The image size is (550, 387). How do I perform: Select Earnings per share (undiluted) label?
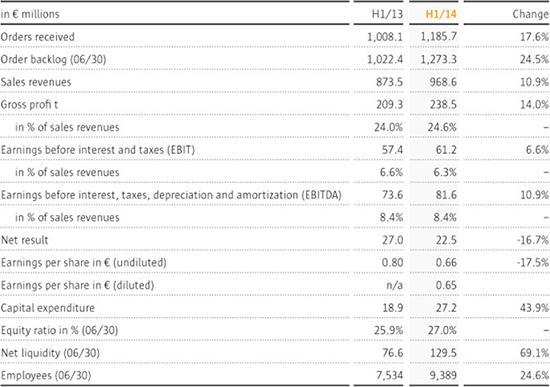(83, 263)
